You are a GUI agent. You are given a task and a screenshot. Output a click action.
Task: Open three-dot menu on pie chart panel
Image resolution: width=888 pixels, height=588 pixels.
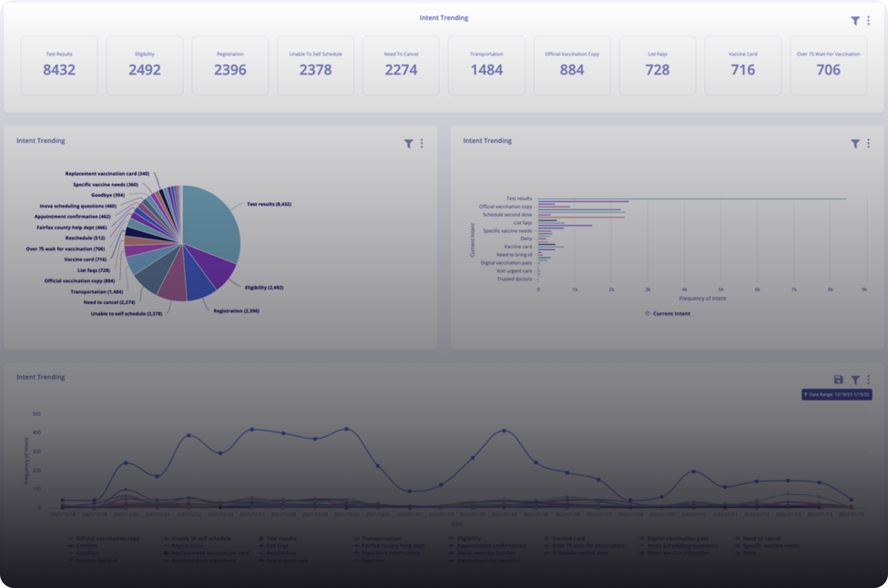click(x=422, y=144)
